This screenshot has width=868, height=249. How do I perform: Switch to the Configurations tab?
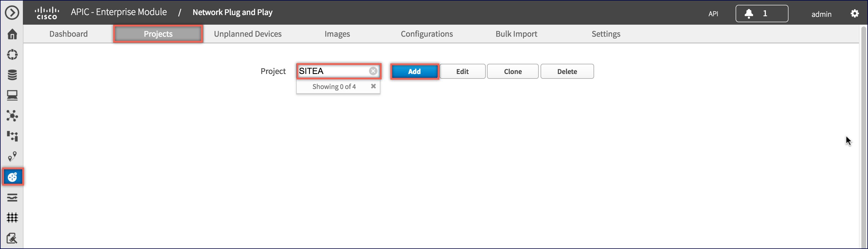[426, 34]
